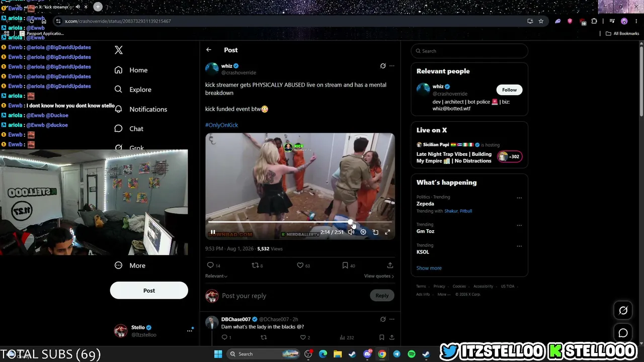This screenshot has height=362, width=644.
Task: Open the Relevant replies sort dropdown
Action: [216, 276]
